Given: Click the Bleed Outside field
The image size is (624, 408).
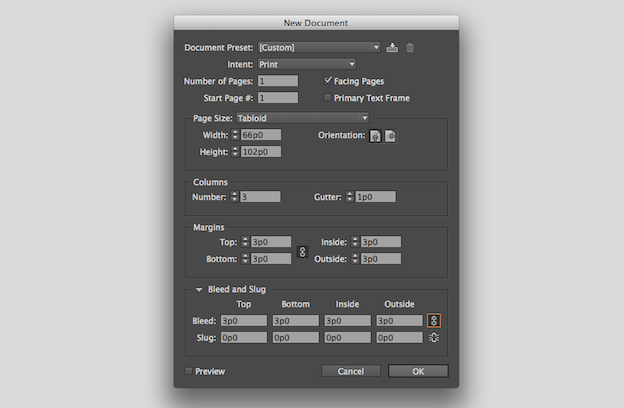Looking at the screenshot, I should click(400, 320).
